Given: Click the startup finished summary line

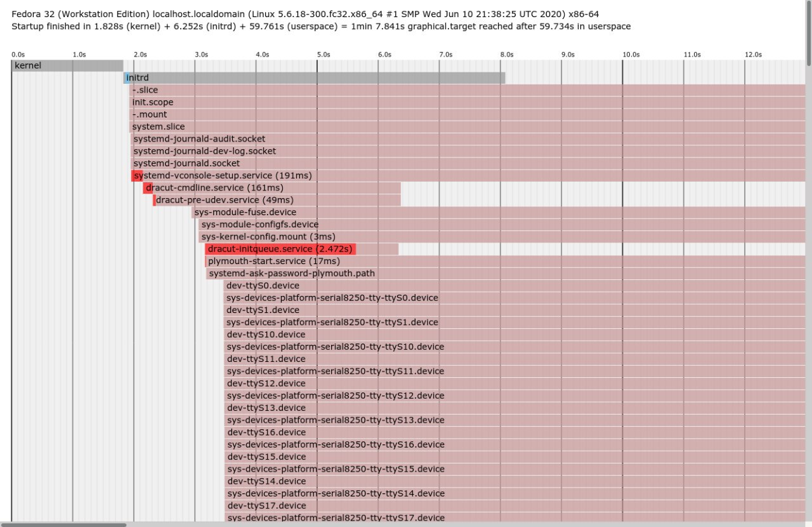Looking at the screenshot, I should [x=321, y=27].
